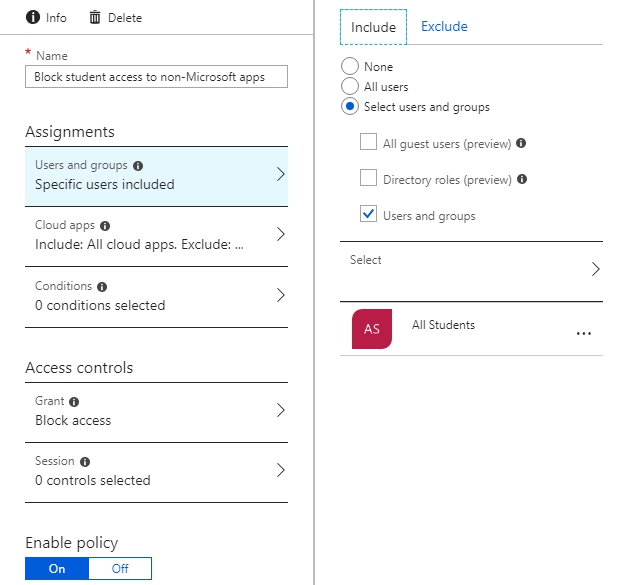Uncheck the Users and groups checkbox
620x585 pixels.
point(368,214)
